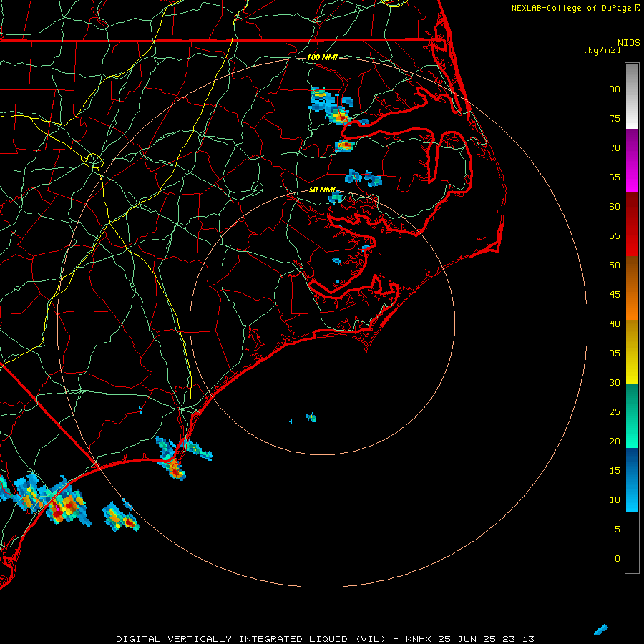Click the 50 NMI range ring label
The image size is (644, 644).
[x=323, y=190]
